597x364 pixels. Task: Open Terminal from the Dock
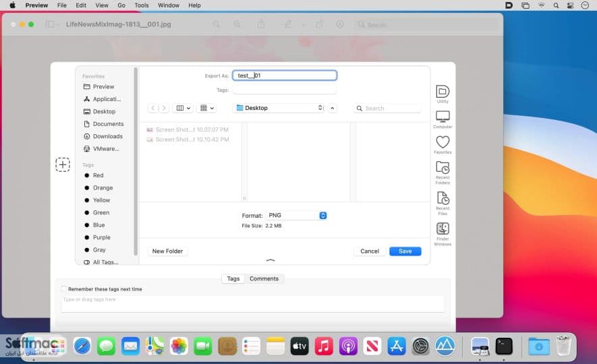[x=504, y=346]
